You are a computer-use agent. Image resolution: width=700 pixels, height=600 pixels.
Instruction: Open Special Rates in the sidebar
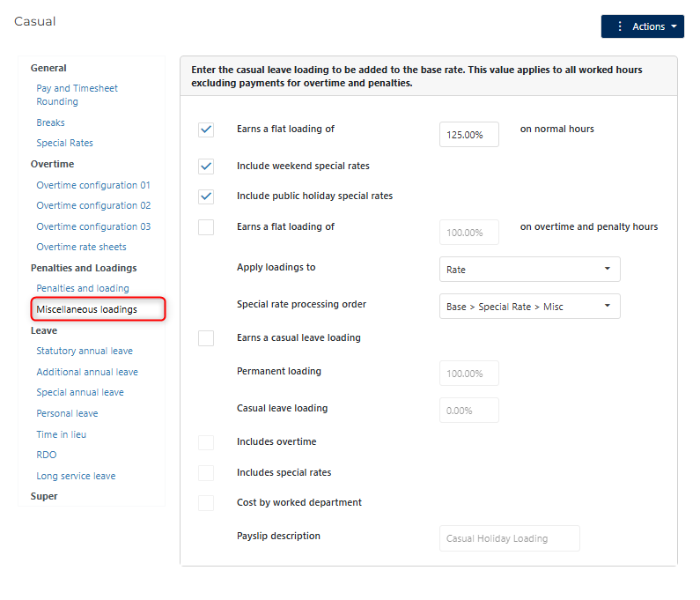(64, 143)
